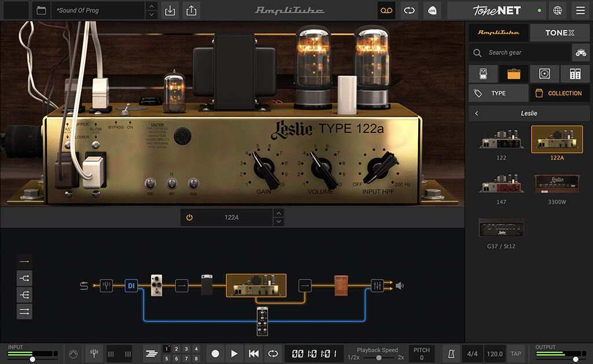The width and height of the screenshot is (593, 364).
Task: Click the preset name up arrow stepper
Action: 152,6
